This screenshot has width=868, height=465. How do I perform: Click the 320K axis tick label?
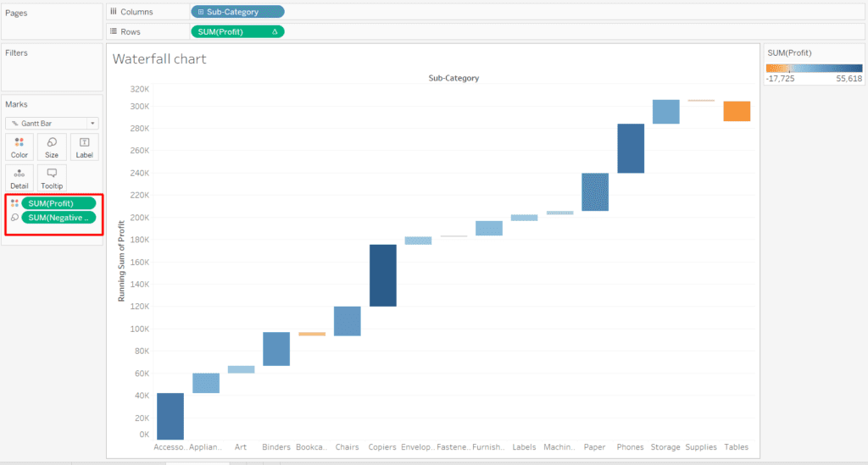point(140,89)
